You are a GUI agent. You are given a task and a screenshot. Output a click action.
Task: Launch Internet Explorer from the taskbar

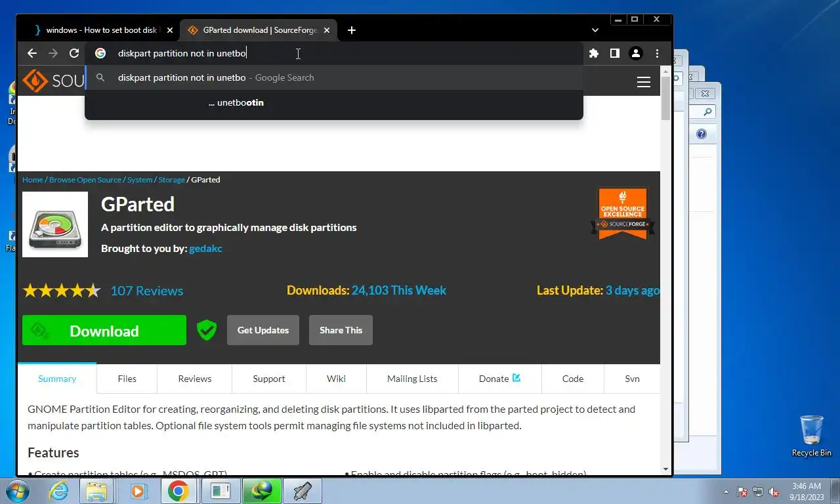tap(58, 491)
